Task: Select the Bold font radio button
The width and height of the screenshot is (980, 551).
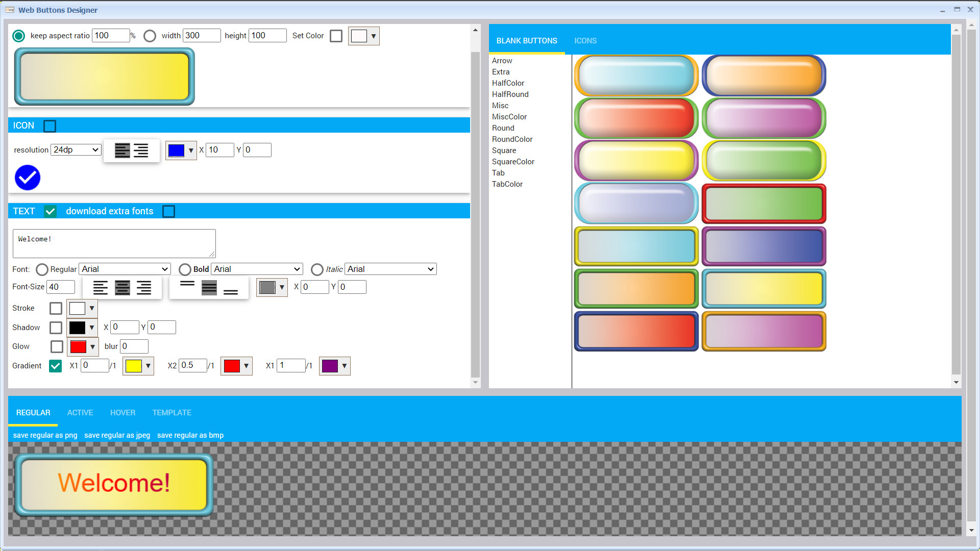Action: (x=185, y=269)
